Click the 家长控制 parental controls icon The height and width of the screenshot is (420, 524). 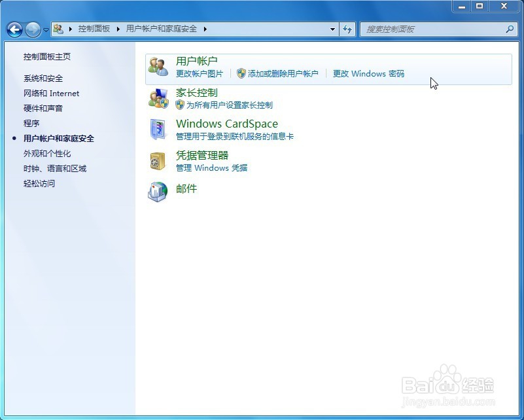tap(158, 98)
